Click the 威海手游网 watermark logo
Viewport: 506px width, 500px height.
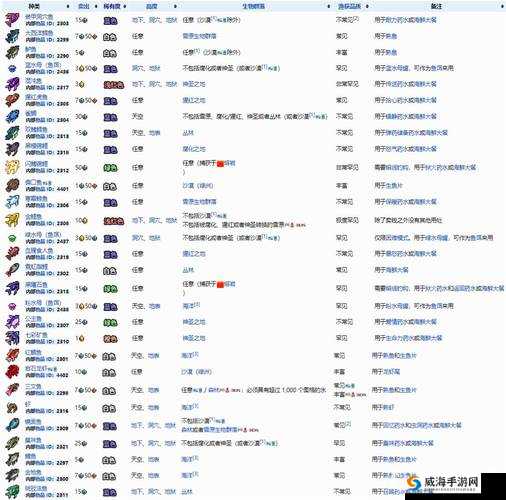click(x=443, y=482)
